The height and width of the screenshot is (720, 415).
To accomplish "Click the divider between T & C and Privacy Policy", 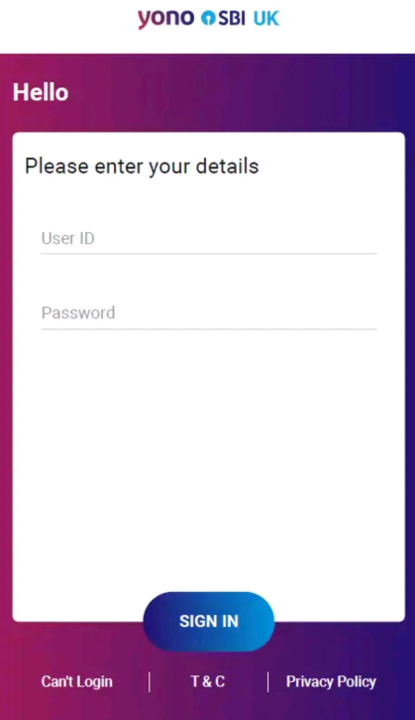I will tap(268, 682).
